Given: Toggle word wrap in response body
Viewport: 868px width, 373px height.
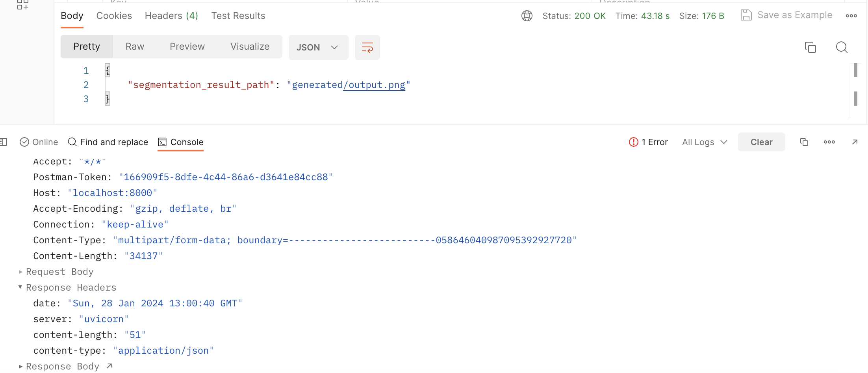Looking at the screenshot, I should [x=367, y=47].
